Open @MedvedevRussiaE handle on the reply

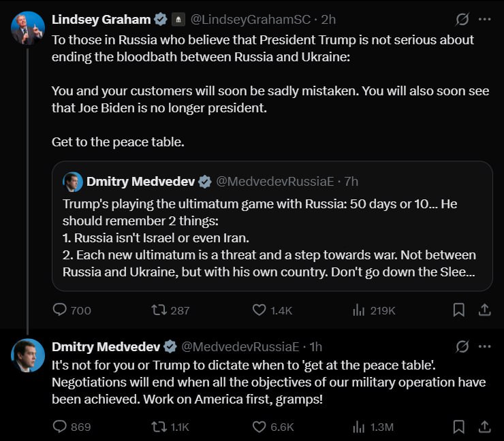[240, 346]
